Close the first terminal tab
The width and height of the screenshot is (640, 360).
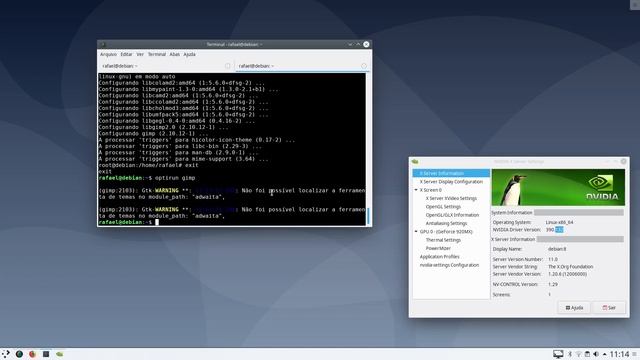tap(227, 66)
